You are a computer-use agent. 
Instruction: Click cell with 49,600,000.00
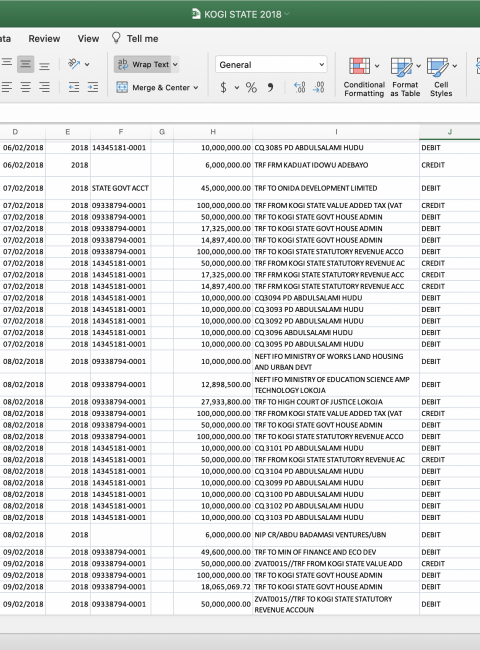pyautogui.click(x=213, y=552)
